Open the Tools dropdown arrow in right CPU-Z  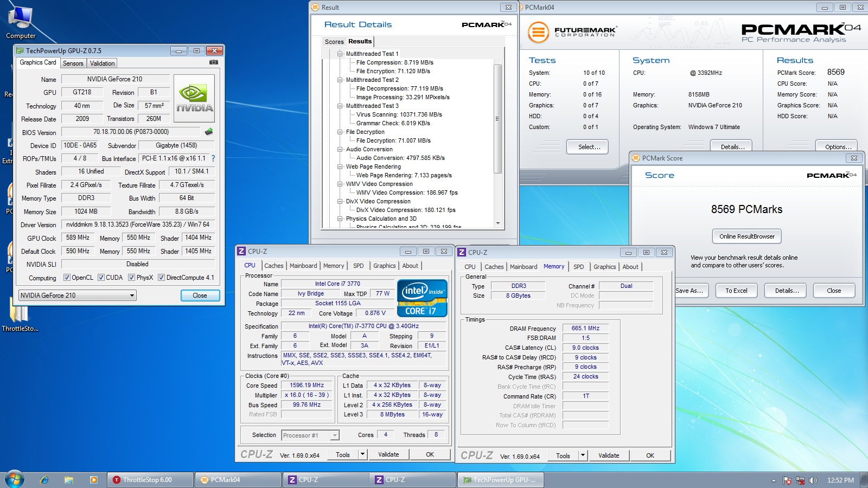pyautogui.click(x=583, y=455)
